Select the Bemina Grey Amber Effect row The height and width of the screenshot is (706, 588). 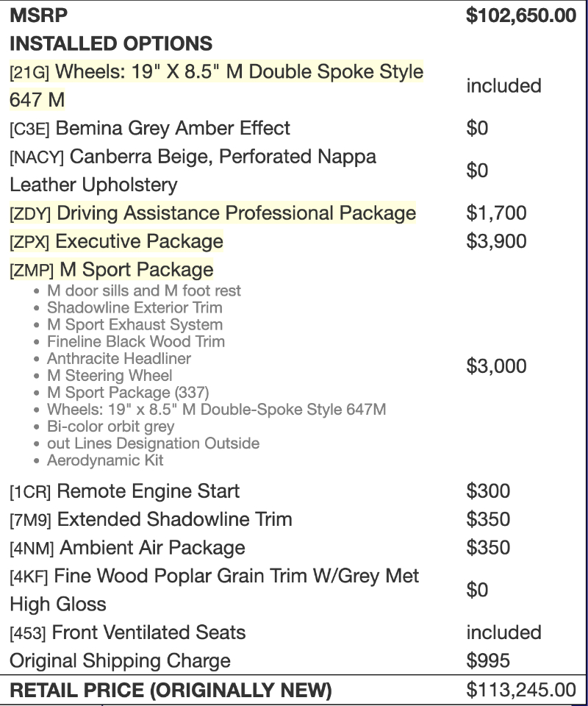[173, 129]
